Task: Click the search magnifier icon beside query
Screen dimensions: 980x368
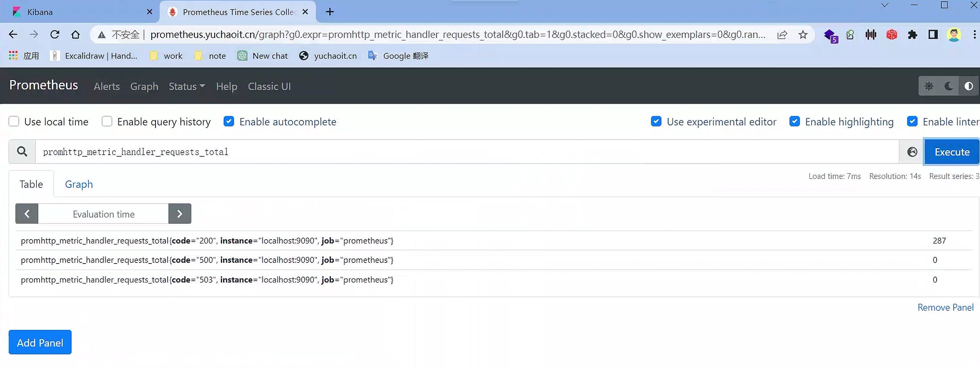Action: (23, 152)
